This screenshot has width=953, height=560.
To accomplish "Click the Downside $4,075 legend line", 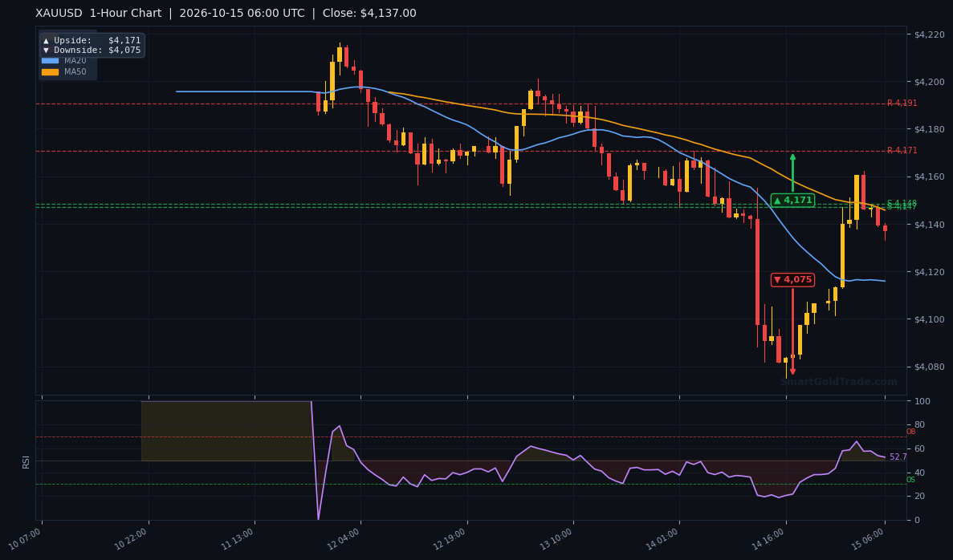I will click(x=92, y=51).
